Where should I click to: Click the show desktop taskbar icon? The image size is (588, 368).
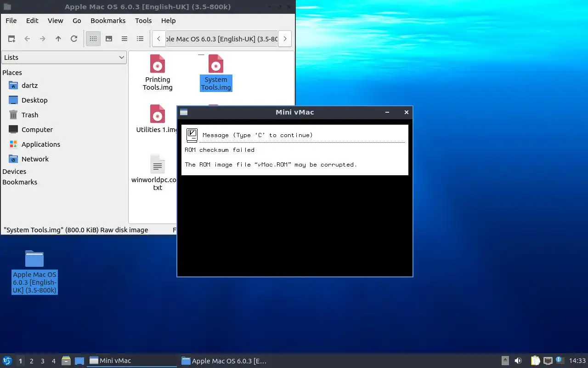(79, 361)
